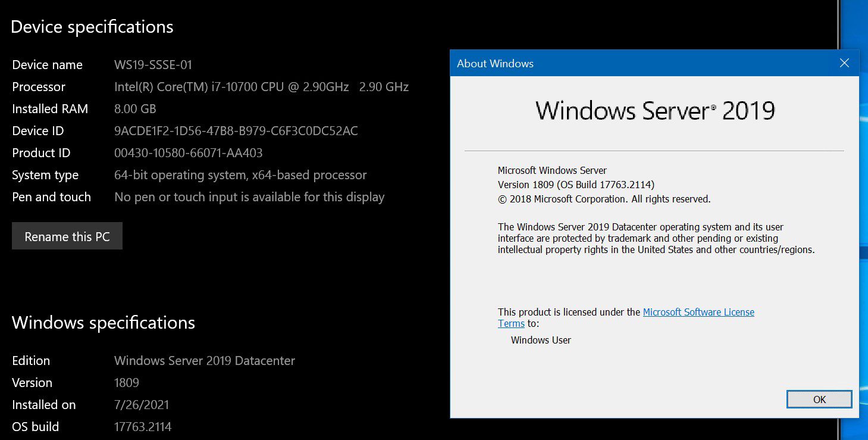The image size is (868, 440).
Task: Click the Installed RAM label
Action: tap(50, 109)
